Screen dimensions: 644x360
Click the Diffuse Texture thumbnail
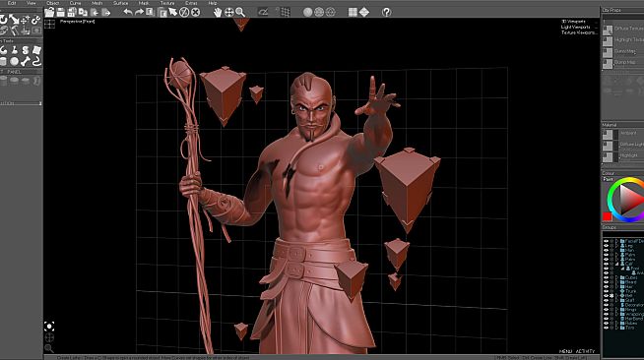(x=608, y=30)
